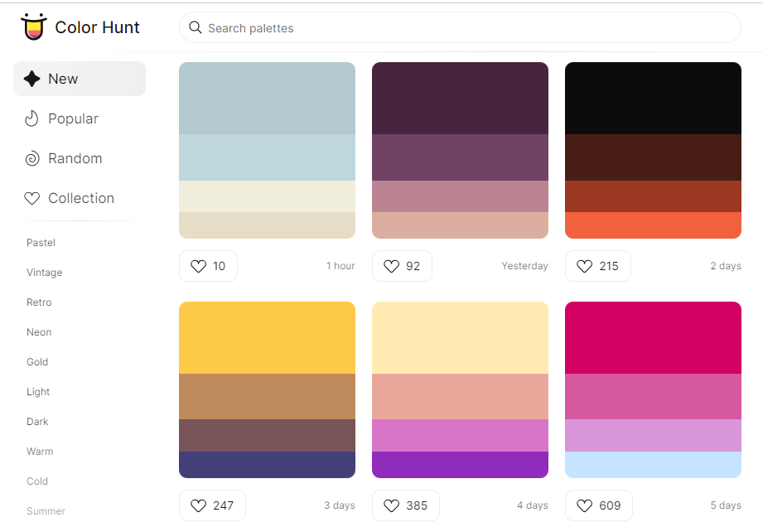The height and width of the screenshot is (532, 763).
Task: Browse the Dark tag
Action: [37, 422]
